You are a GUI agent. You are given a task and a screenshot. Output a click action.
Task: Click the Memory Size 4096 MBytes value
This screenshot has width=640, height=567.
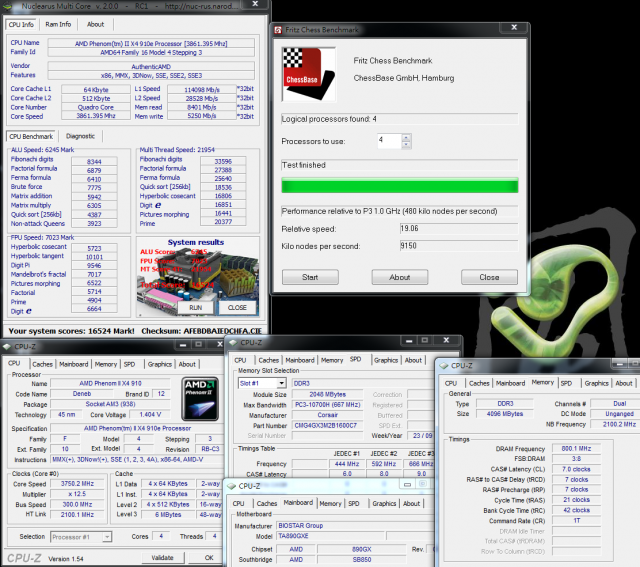click(x=505, y=414)
